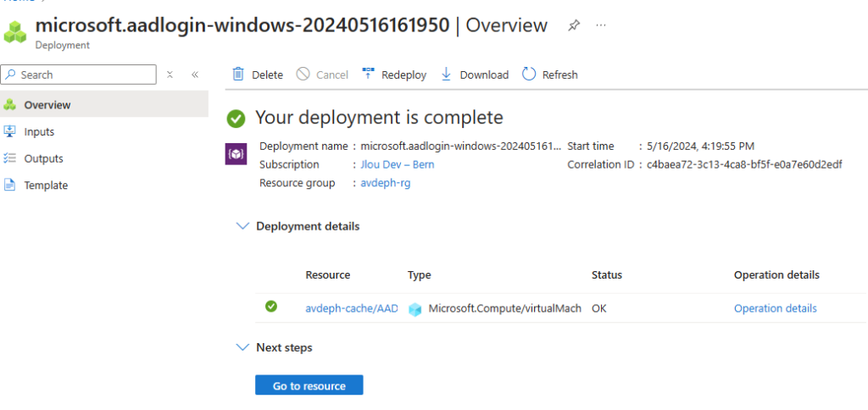Click the Download arrow icon
Screen dimensions: 868x410
coord(446,75)
